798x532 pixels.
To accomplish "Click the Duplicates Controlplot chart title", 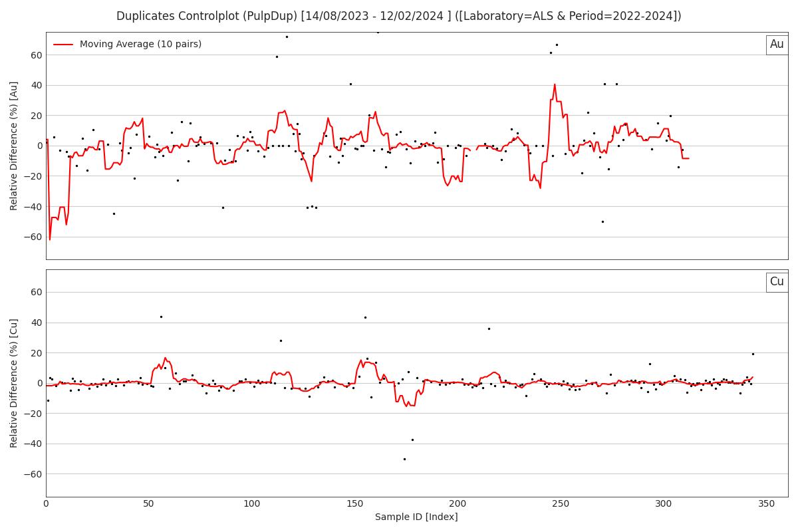I will [399, 16].
